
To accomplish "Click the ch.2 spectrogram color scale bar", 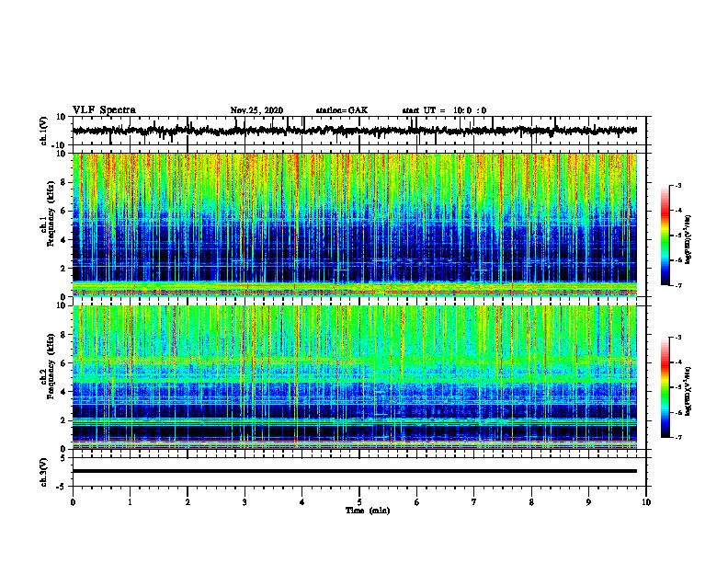I will click(x=665, y=387).
